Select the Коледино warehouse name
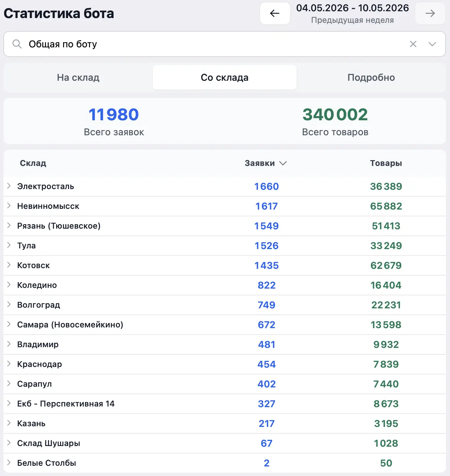Viewport: 450px width, 476px height. [37, 285]
